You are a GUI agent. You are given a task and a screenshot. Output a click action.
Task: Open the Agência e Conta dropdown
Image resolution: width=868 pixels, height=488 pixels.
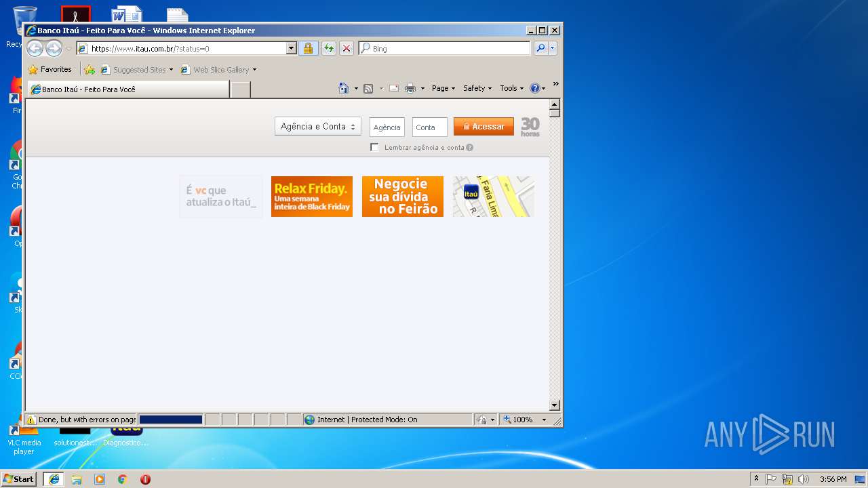pos(317,127)
